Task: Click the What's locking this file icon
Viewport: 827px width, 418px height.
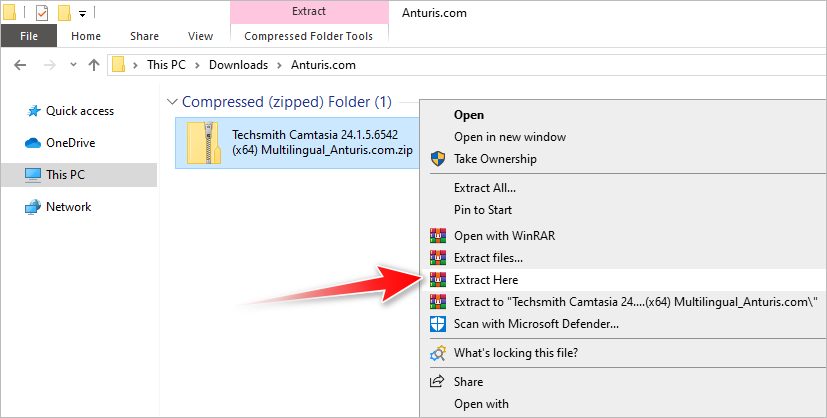Action: (437, 353)
